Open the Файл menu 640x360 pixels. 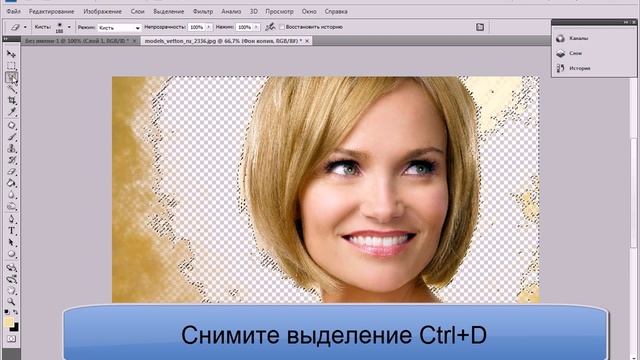pos(13,11)
